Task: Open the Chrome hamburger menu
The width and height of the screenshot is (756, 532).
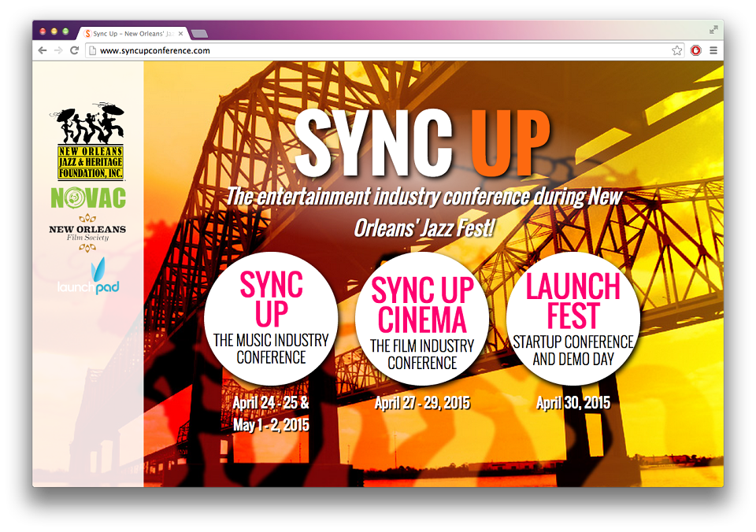Action: point(713,50)
